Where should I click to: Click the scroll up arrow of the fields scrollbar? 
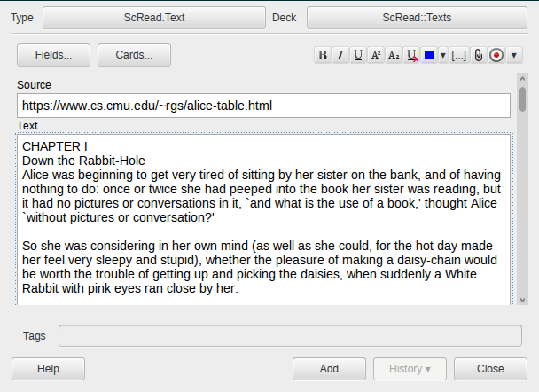point(522,79)
